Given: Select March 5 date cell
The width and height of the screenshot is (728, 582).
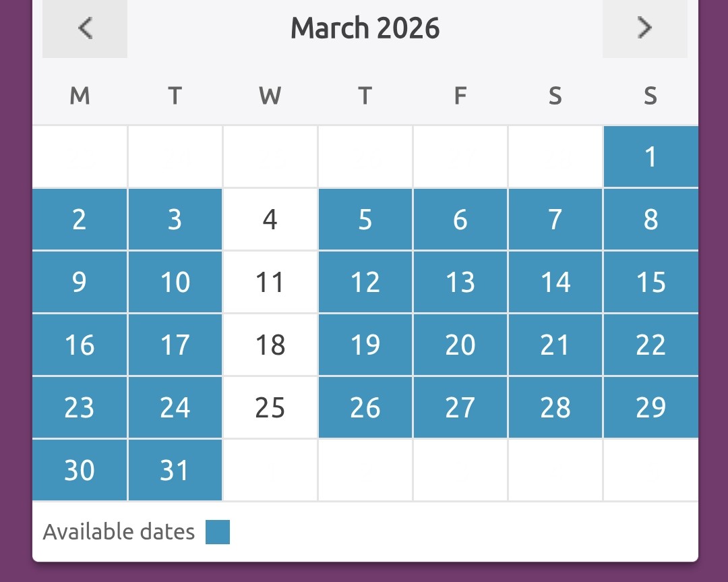Looking at the screenshot, I should point(365,219).
